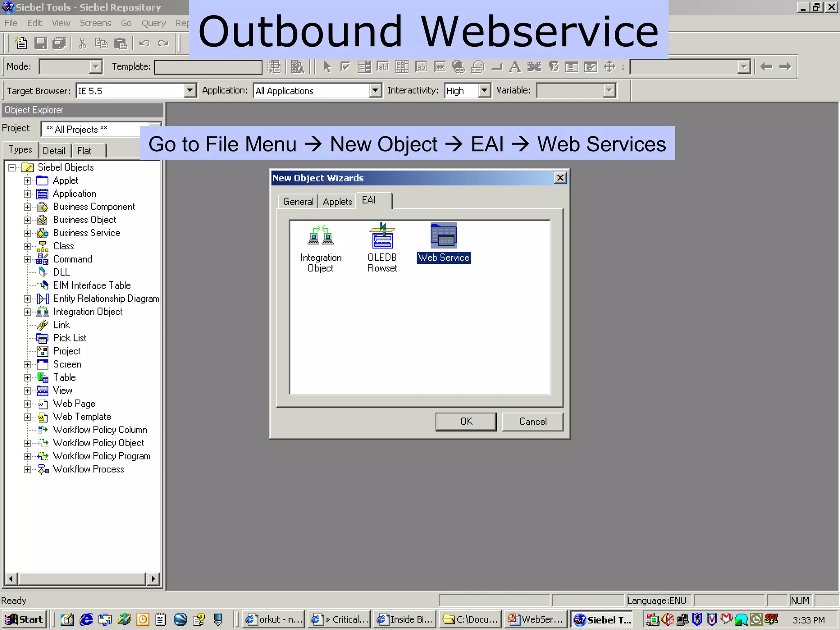
Task: Open the Interactivity dropdown
Action: tap(484, 90)
